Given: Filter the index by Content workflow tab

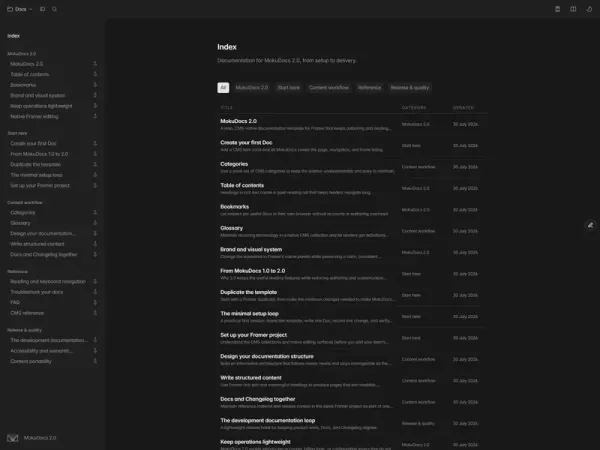Looking at the screenshot, I should click(x=329, y=88).
